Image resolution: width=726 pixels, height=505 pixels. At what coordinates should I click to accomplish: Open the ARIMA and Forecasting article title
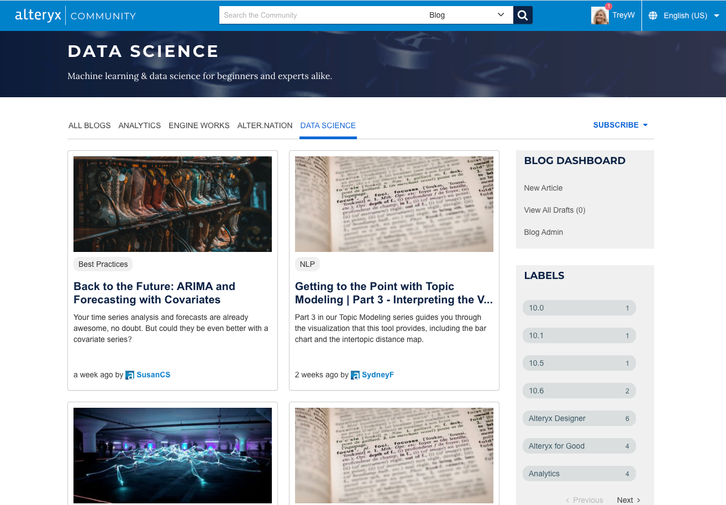coord(154,293)
